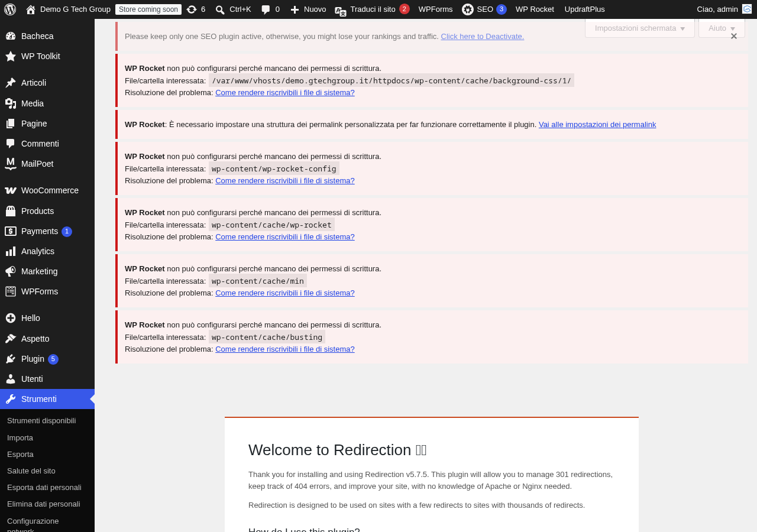The width and height of the screenshot is (757, 532).
Task: Expand the Impostazioni schermata dropdown
Action: 640,28
